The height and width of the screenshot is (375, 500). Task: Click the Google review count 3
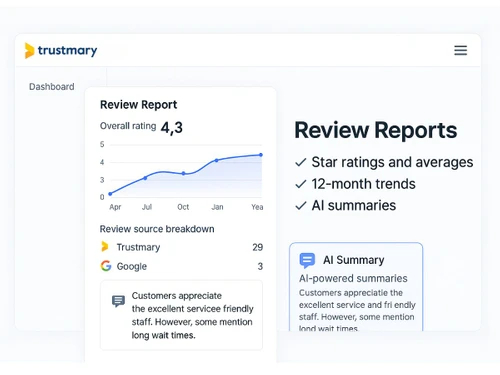pos(260,266)
